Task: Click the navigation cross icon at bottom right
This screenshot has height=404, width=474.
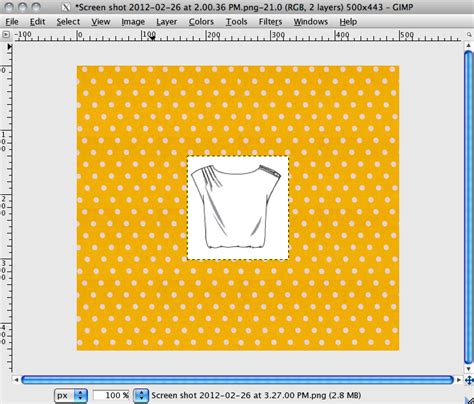Action: pos(469,380)
